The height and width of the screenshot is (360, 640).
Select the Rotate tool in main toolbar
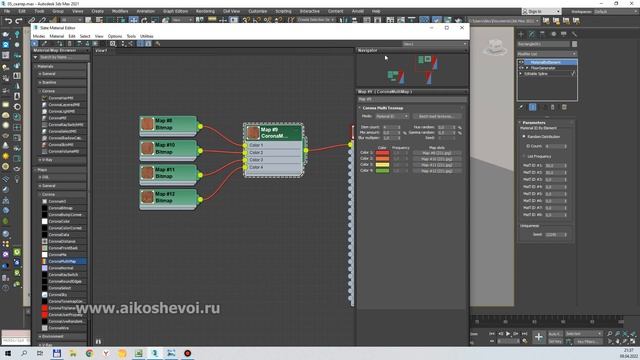tap(144, 20)
